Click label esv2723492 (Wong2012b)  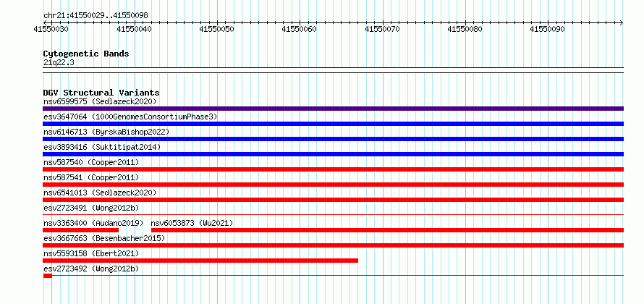[91, 269]
